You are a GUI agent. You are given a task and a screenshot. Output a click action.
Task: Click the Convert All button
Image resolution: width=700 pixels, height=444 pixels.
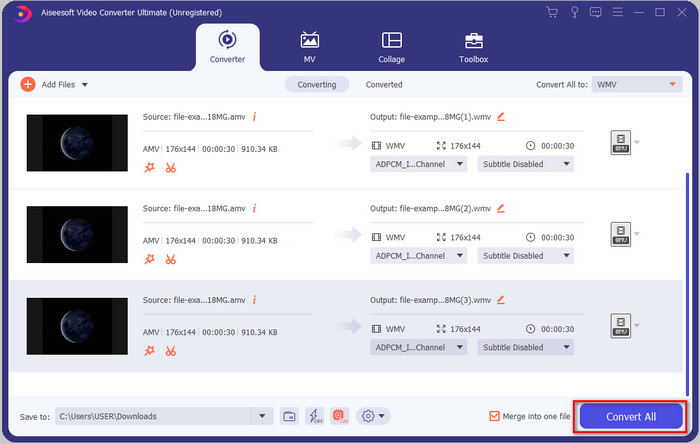[x=631, y=417]
